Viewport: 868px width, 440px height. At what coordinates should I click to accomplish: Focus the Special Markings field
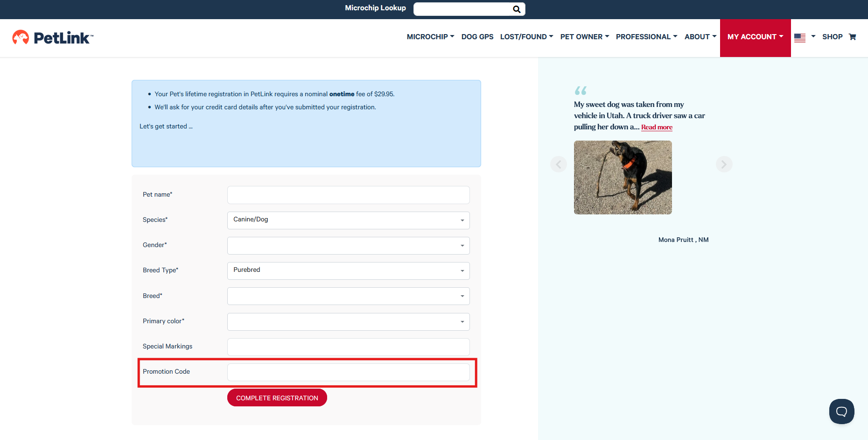pyautogui.click(x=348, y=347)
